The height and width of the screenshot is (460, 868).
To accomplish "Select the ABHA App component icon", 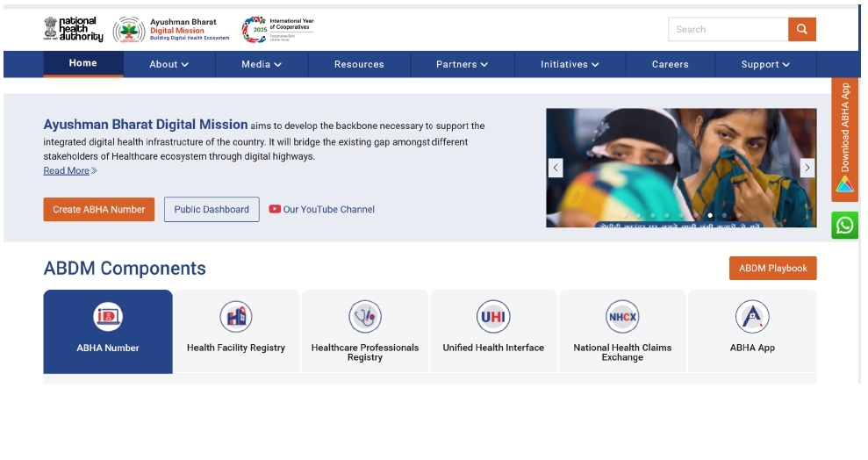I will tap(752, 317).
